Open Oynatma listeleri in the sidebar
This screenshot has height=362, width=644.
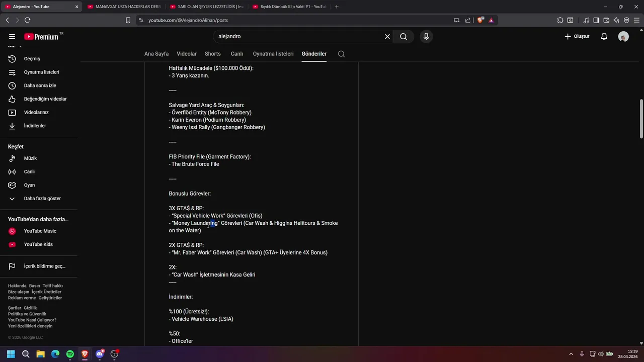click(39, 72)
